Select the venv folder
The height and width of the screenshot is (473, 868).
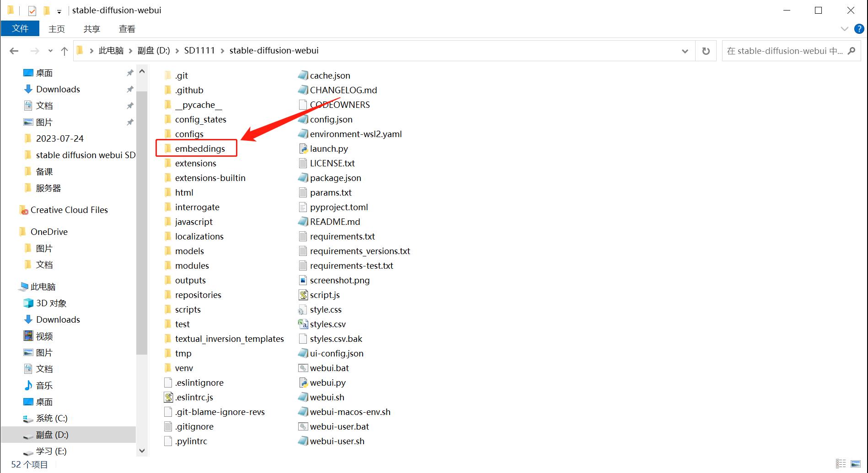pyautogui.click(x=184, y=368)
